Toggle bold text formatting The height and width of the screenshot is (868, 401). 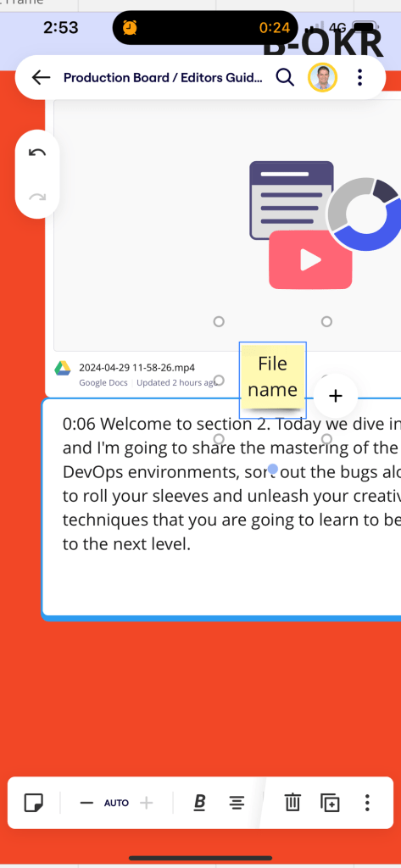(x=200, y=803)
